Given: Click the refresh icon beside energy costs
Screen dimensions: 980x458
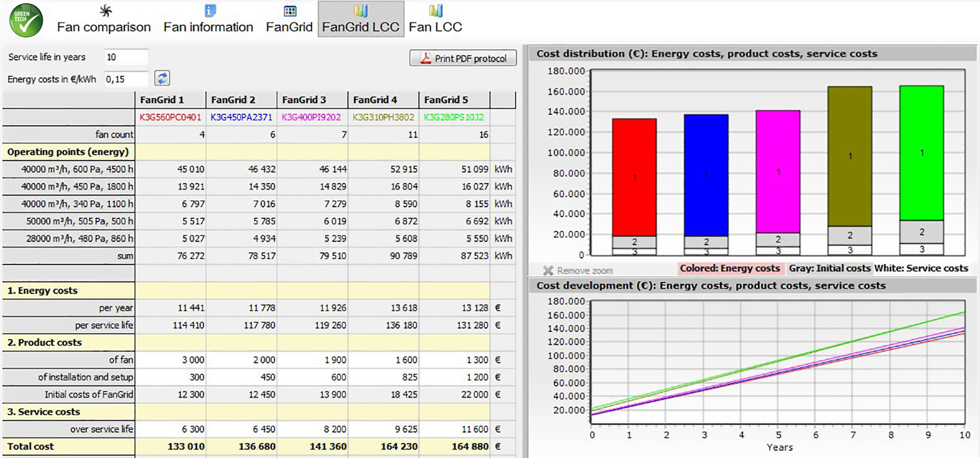Looking at the screenshot, I should click(x=162, y=79).
